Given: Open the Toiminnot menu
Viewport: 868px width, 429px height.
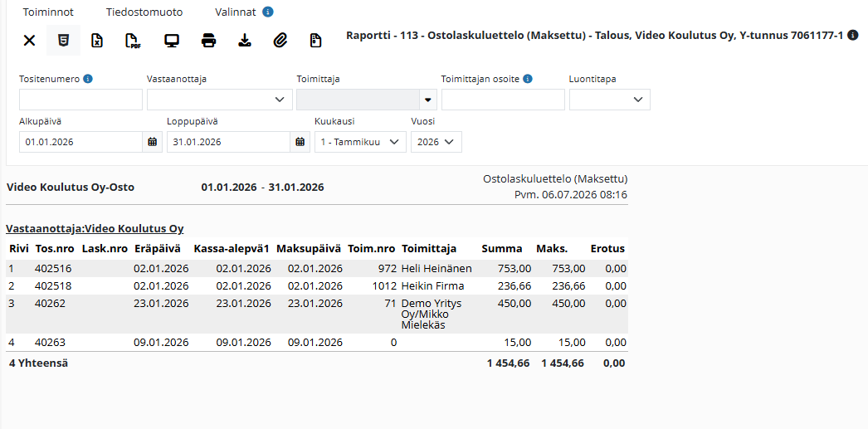Looking at the screenshot, I should point(48,12).
